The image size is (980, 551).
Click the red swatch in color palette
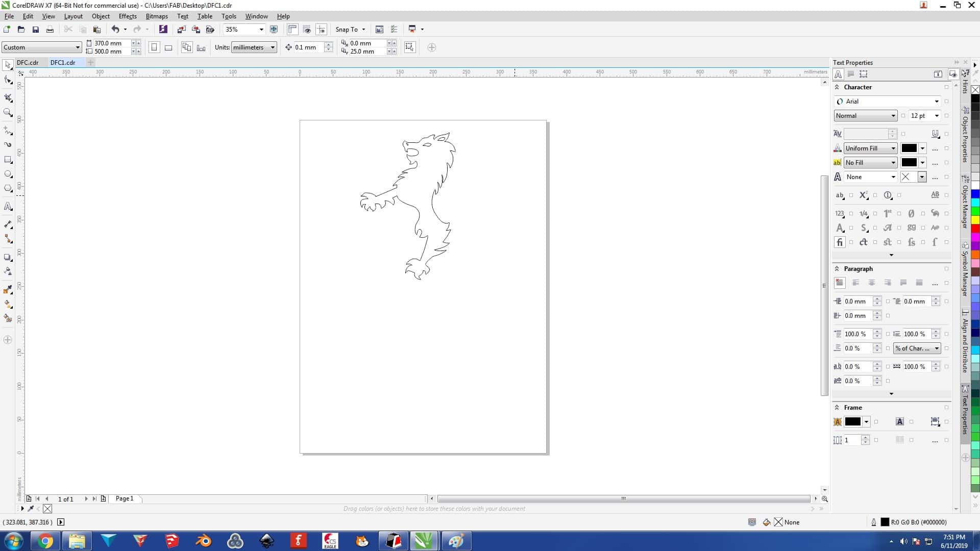(x=975, y=229)
